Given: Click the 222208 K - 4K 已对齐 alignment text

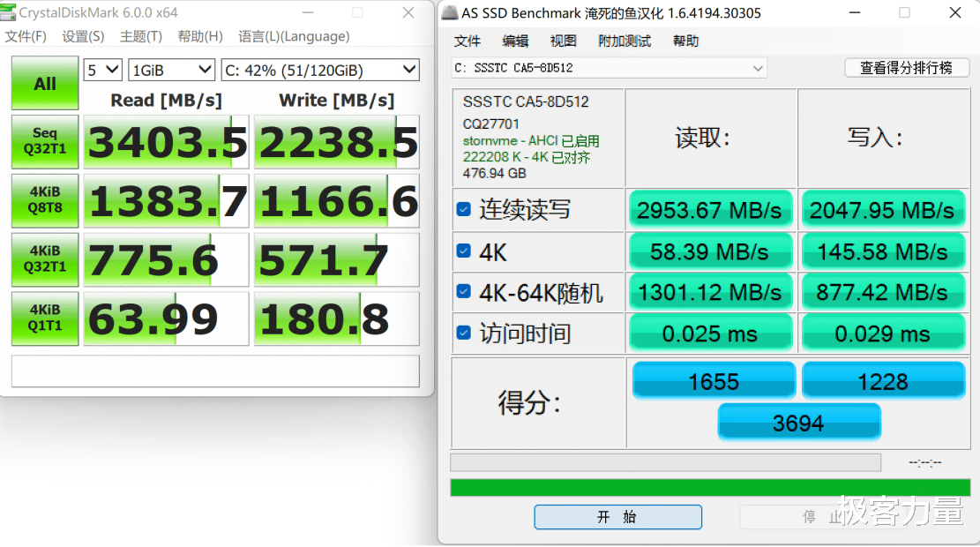Looking at the screenshot, I should click(527, 157).
